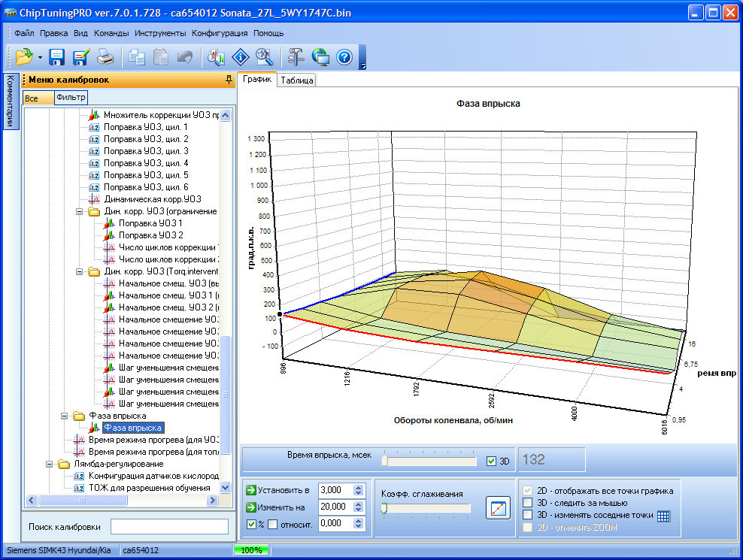Enable '3D - следить за мышью' checkbox
This screenshot has width=743, height=560.
(528, 503)
